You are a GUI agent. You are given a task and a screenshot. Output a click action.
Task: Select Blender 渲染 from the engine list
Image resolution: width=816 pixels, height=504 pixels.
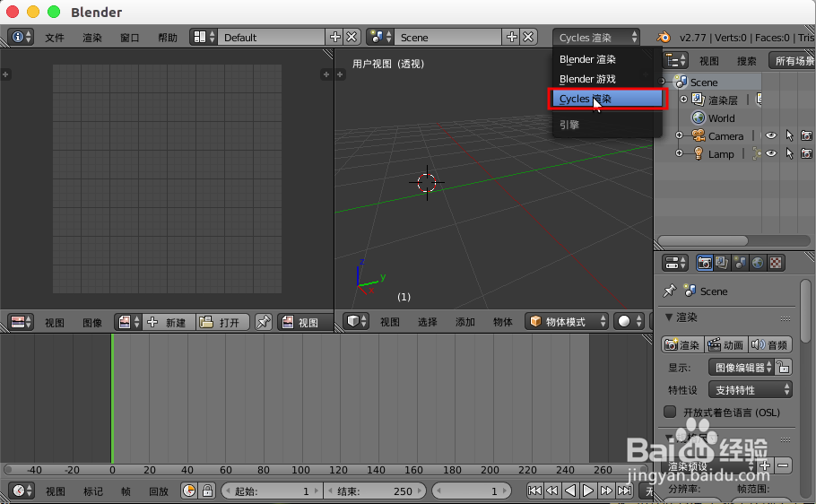point(607,59)
